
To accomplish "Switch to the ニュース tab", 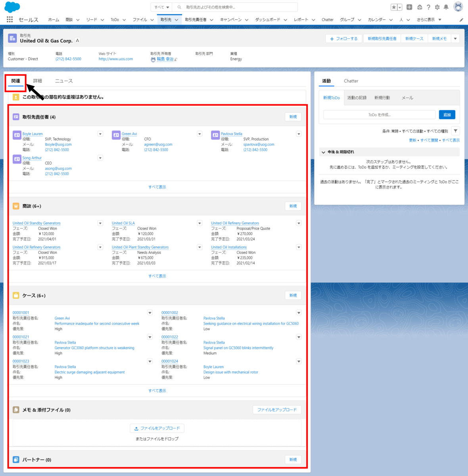I will click(x=64, y=81).
